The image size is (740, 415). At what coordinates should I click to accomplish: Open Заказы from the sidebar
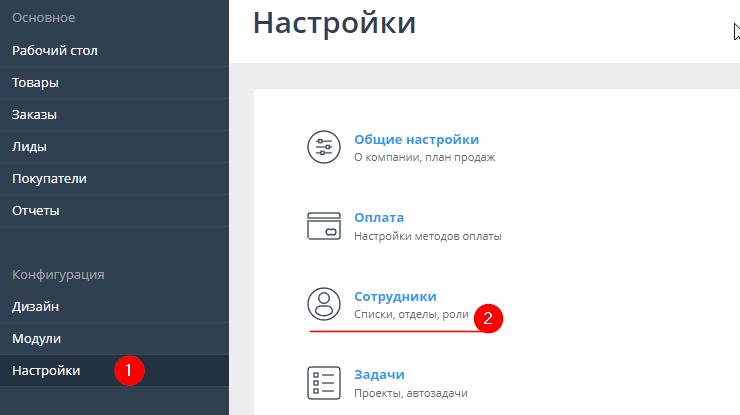point(35,114)
